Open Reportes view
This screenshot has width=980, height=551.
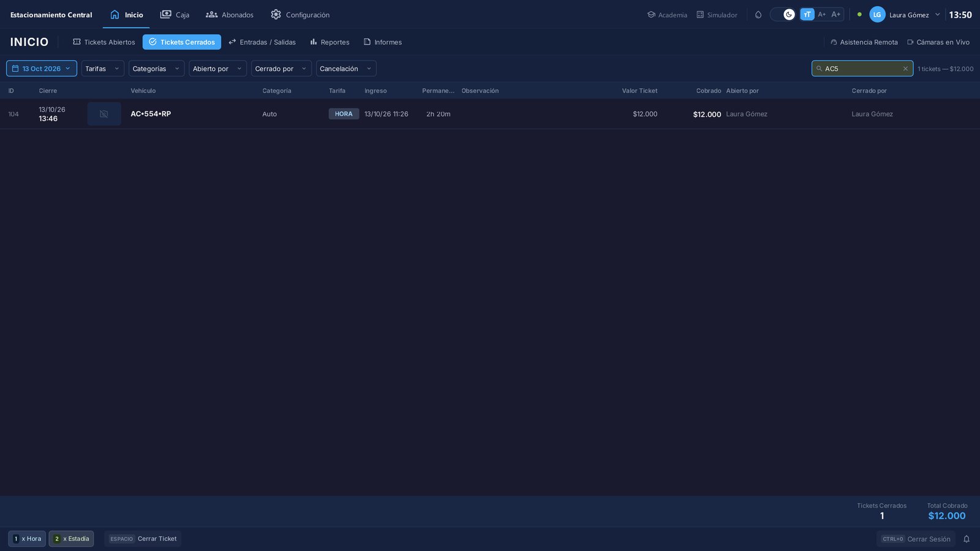330,42
